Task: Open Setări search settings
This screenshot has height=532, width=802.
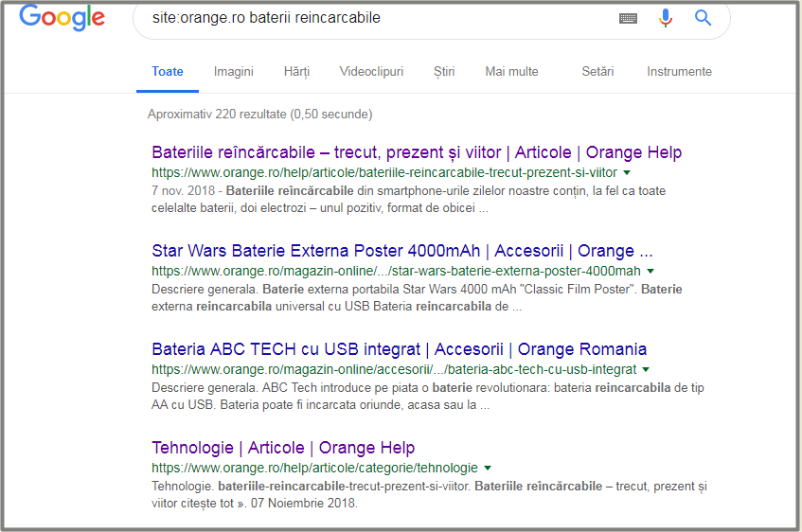Action: (597, 72)
